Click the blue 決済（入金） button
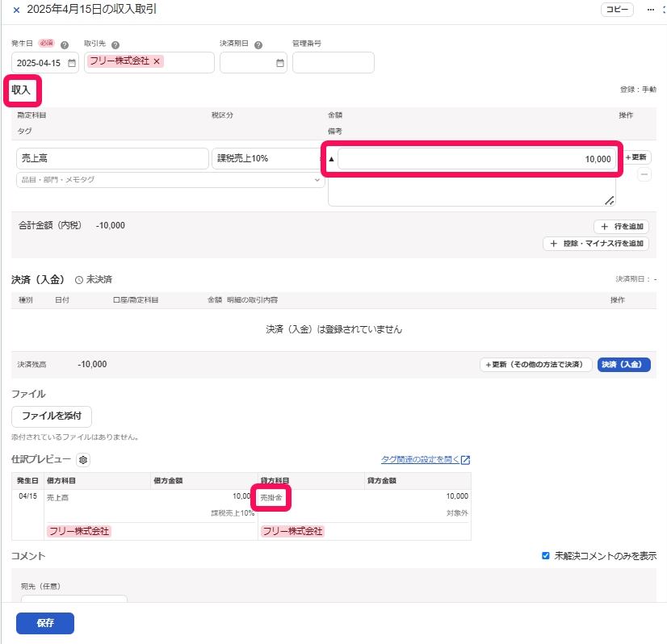Screen dimensions: 667x644 pos(623,365)
